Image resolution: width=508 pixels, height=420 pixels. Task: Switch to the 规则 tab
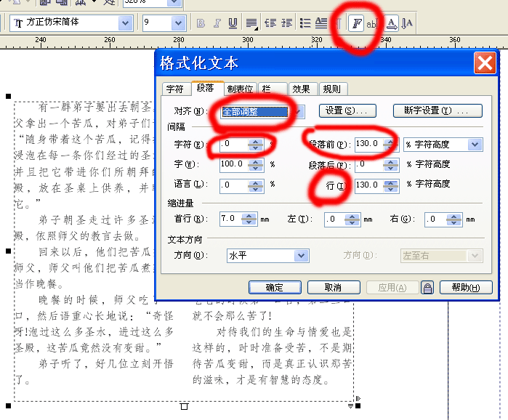tap(333, 89)
